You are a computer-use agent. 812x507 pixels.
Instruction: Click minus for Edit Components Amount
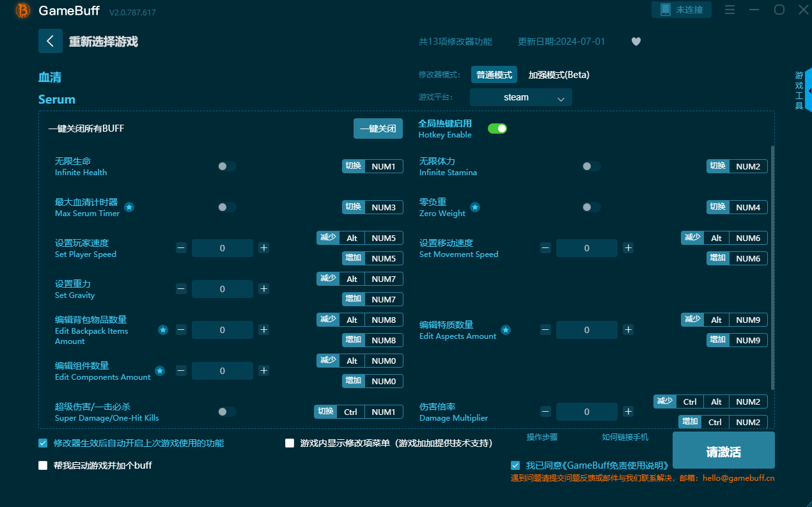(182, 371)
